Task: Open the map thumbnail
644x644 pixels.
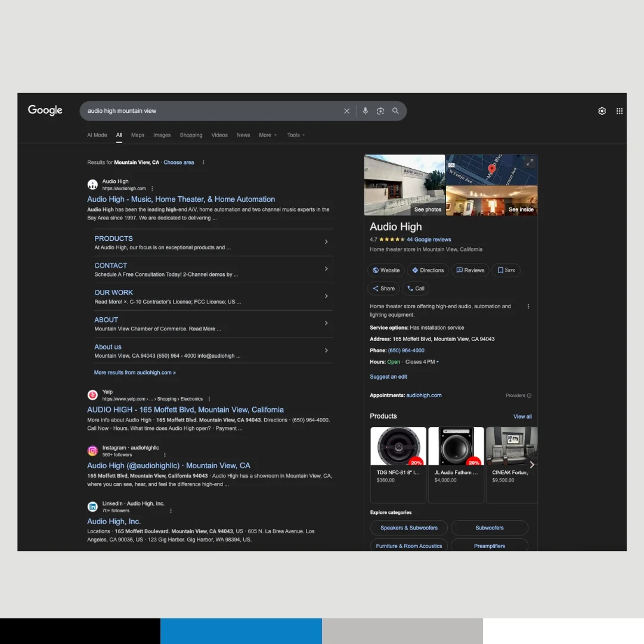Action: pos(491,169)
